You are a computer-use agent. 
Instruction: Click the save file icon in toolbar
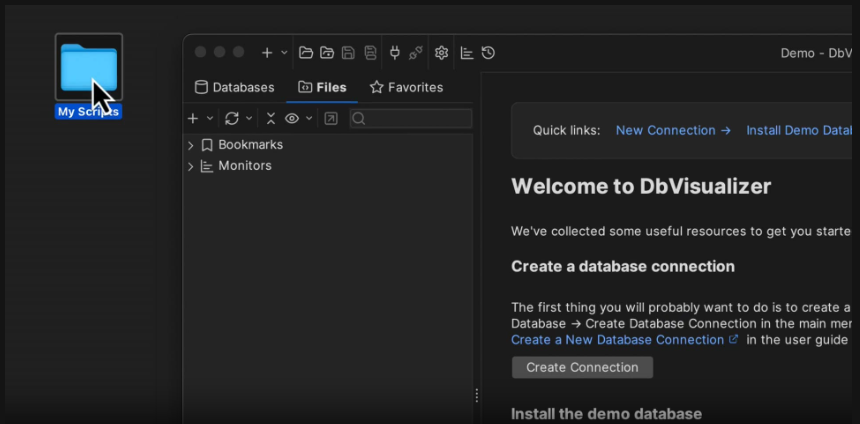pos(348,53)
